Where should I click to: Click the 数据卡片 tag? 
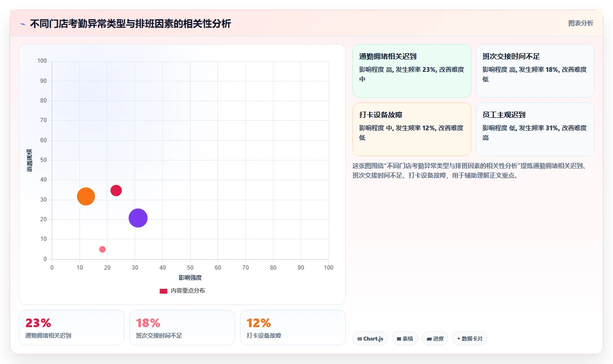click(470, 339)
